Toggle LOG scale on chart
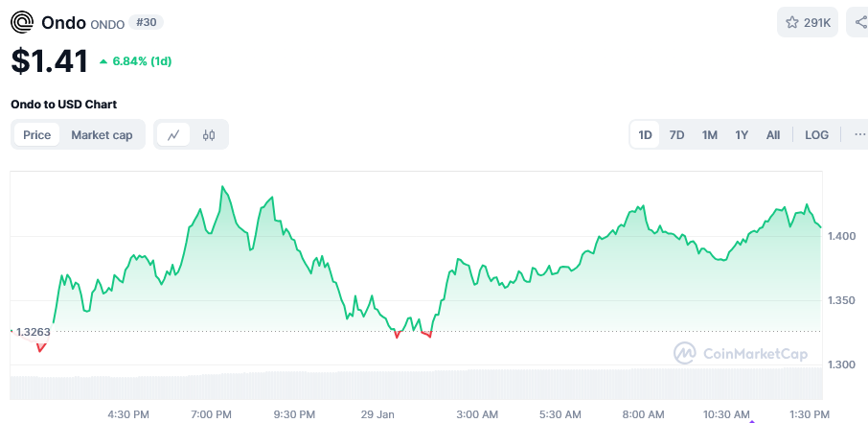868x423 pixels. (816, 134)
